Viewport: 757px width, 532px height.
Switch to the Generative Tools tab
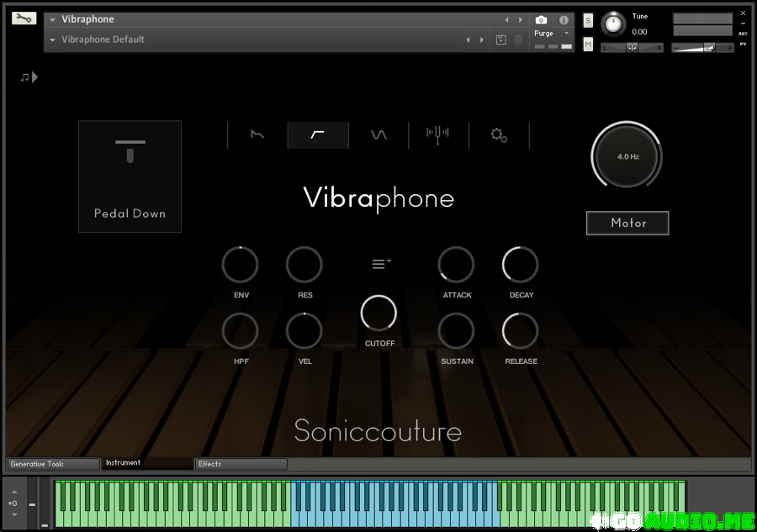(52, 464)
